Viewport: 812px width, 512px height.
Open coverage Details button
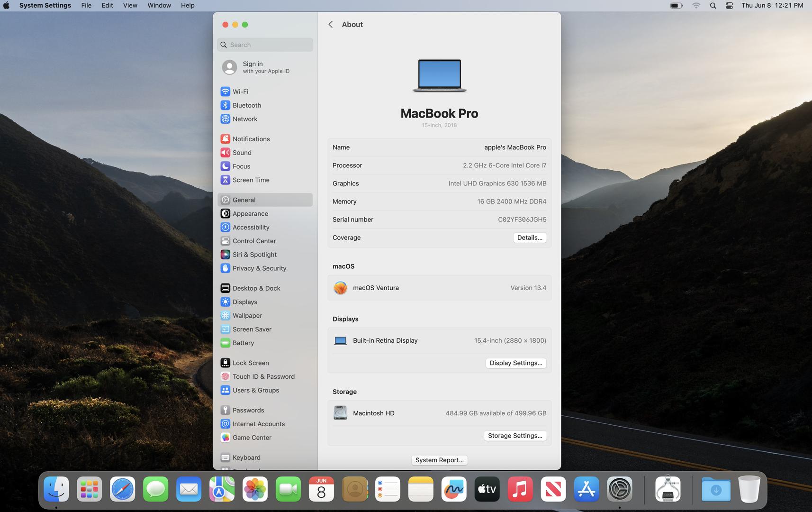coord(530,238)
